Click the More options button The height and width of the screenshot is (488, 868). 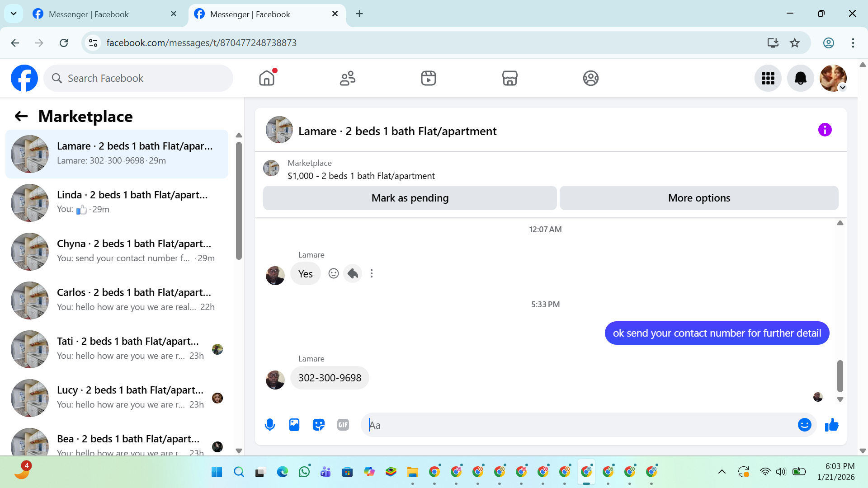tap(698, 198)
